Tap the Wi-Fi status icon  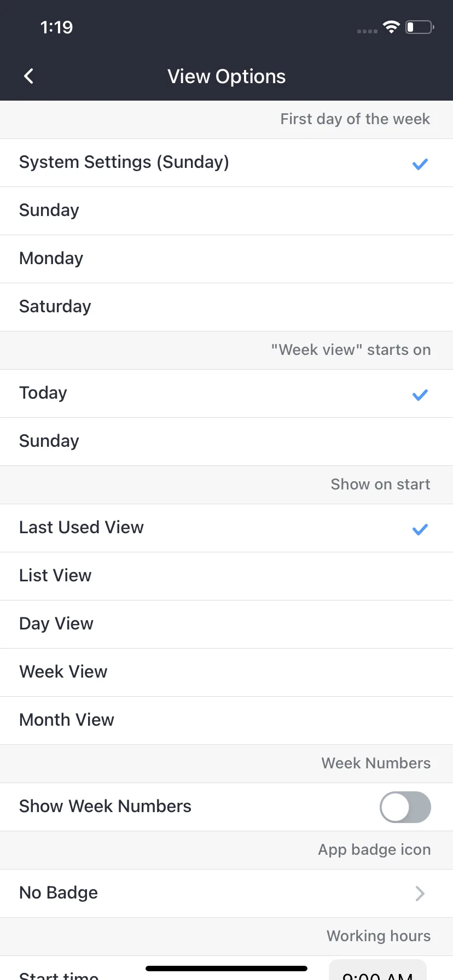click(x=391, y=27)
